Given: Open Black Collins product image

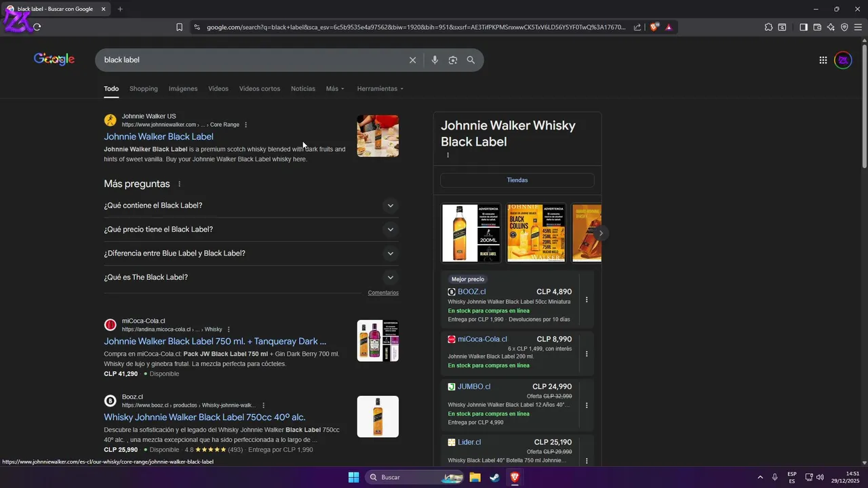Looking at the screenshot, I should tap(536, 233).
